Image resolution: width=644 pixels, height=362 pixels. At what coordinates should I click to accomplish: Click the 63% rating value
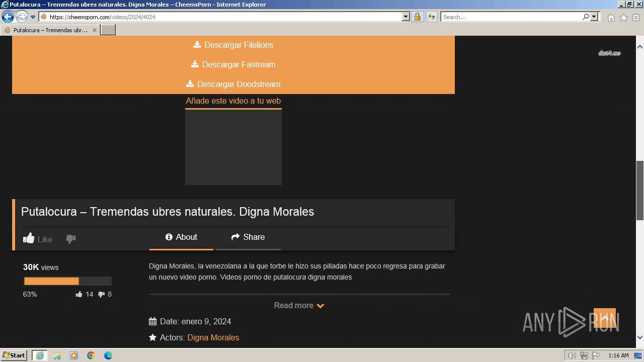click(x=30, y=294)
